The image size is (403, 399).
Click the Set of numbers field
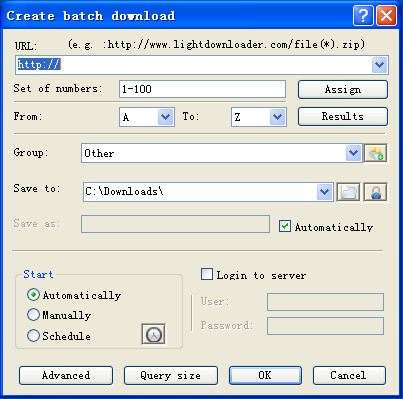pyautogui.click(x=202, y=89)
